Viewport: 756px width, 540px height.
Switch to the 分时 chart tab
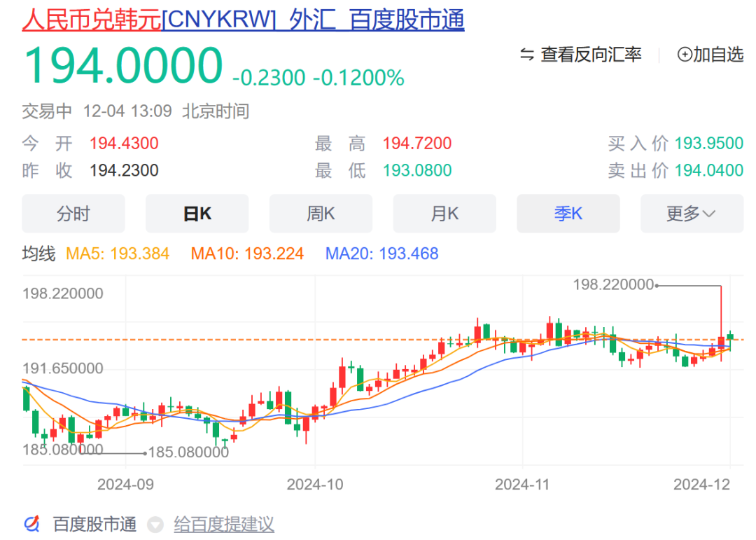(73, 214)
